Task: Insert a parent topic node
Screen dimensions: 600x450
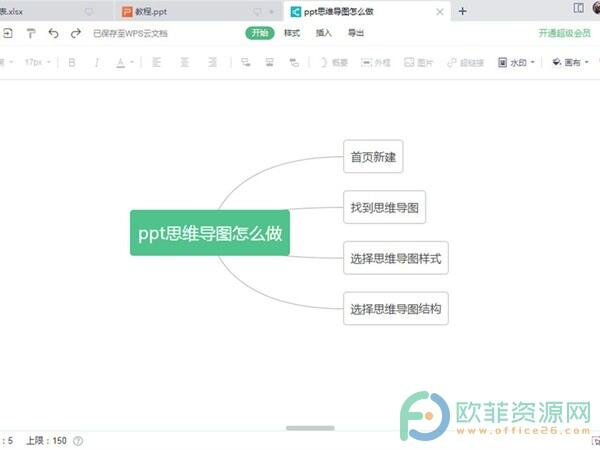Action: pos(294,62)
